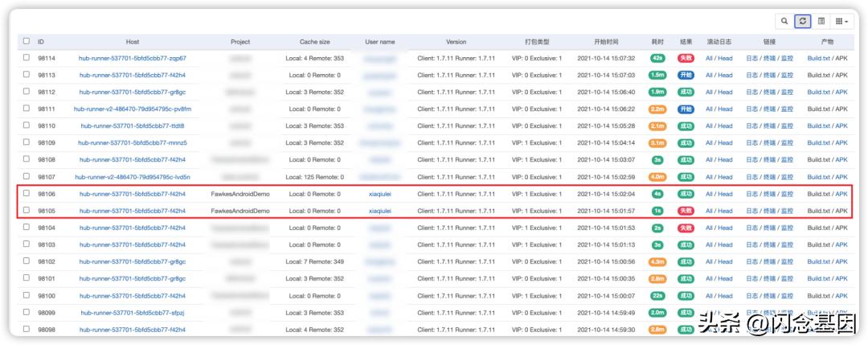Tick the checkbox for build 98101
This screenshot has height=345, width=868.
pos(27,278)
